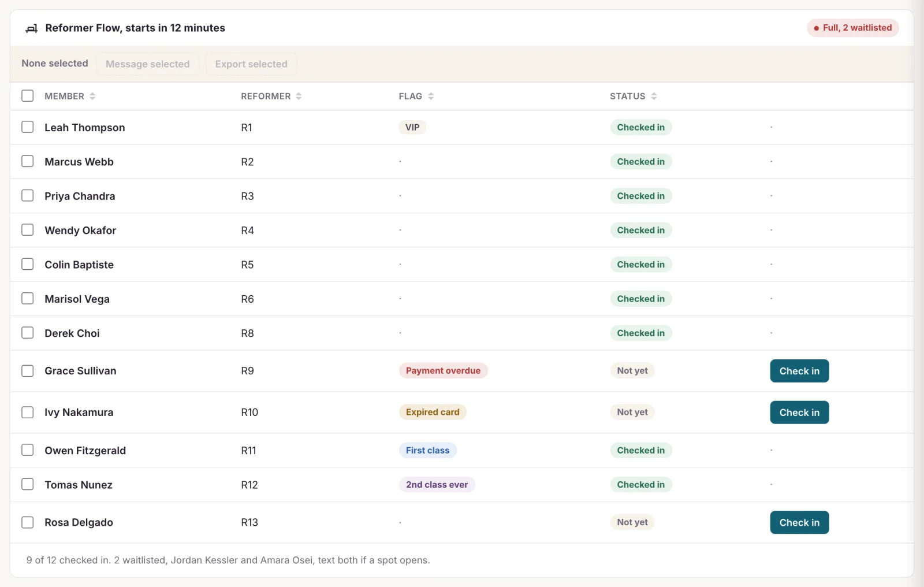Check in Ivy Nakamura

click(x=799, y=413)
